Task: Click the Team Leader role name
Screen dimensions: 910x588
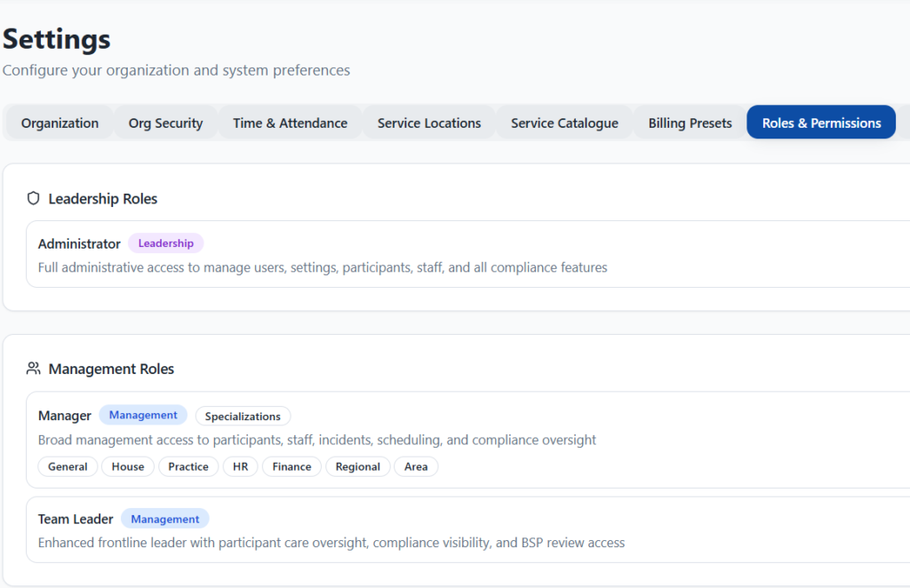Action: [76, 519]
